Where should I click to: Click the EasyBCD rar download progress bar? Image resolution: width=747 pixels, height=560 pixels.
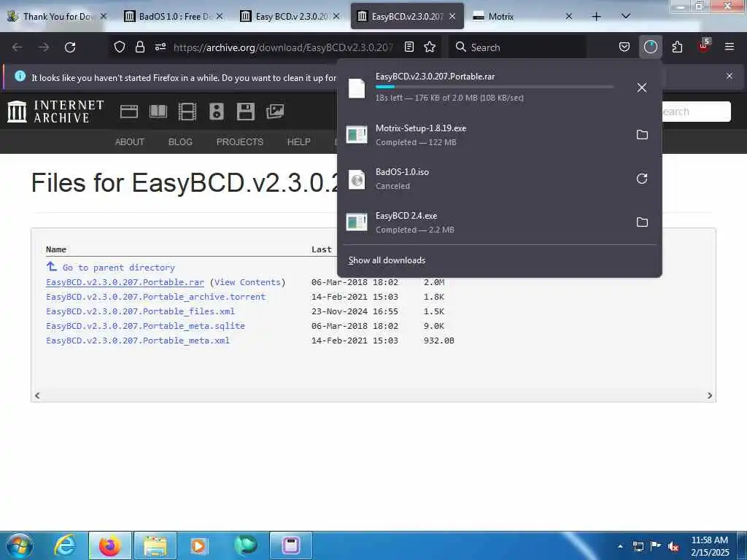(x=495, y=87)
